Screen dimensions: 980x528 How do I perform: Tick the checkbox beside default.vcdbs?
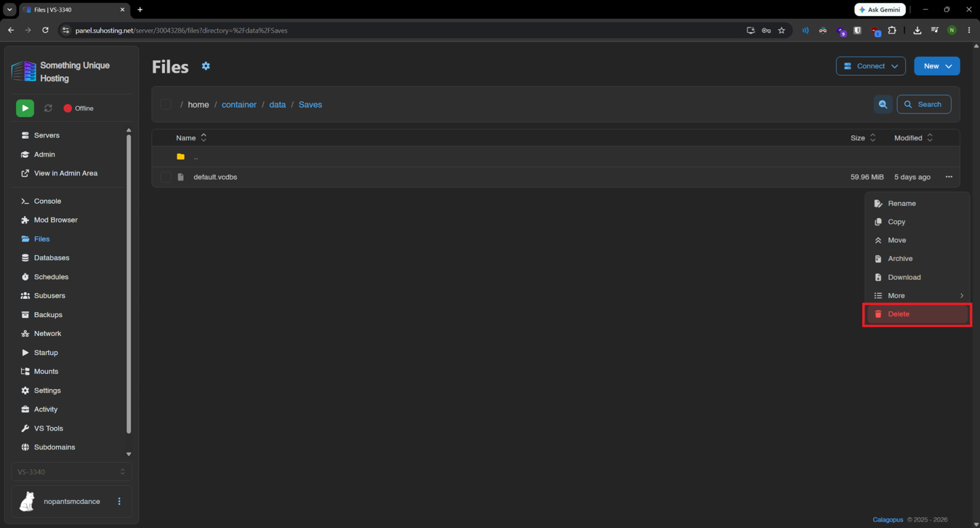[166, 177]
